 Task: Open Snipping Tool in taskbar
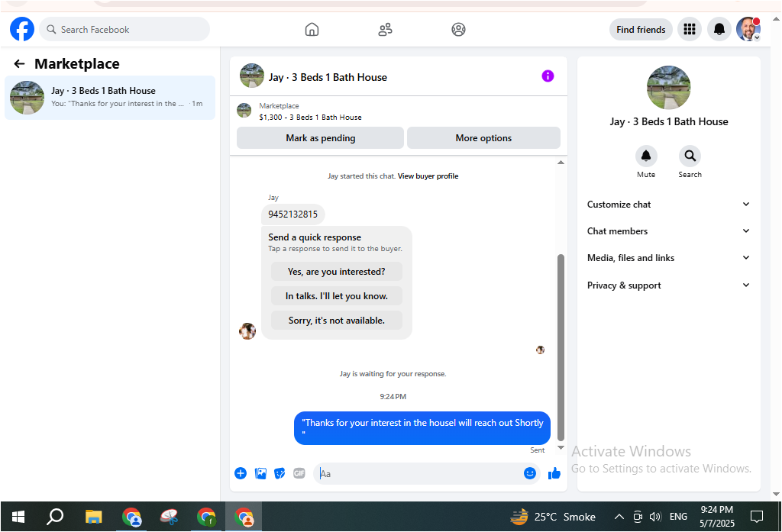pyautogui.click(x=170, y=517)
